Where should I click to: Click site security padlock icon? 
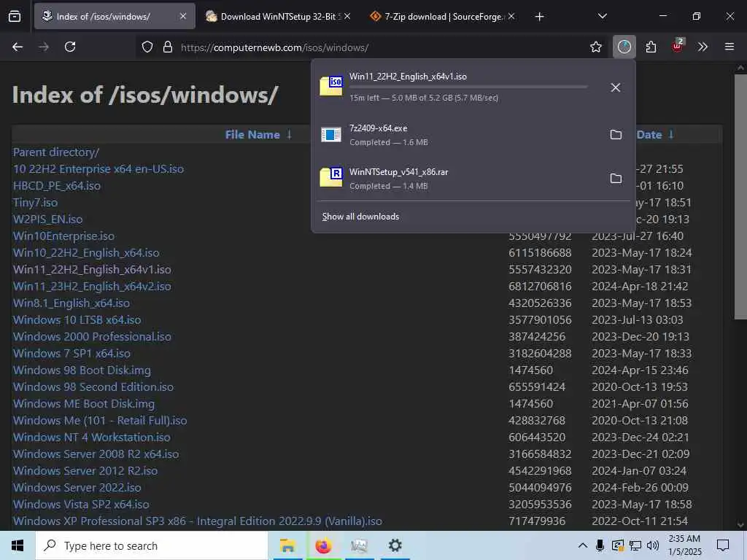[x=168, y=47]
